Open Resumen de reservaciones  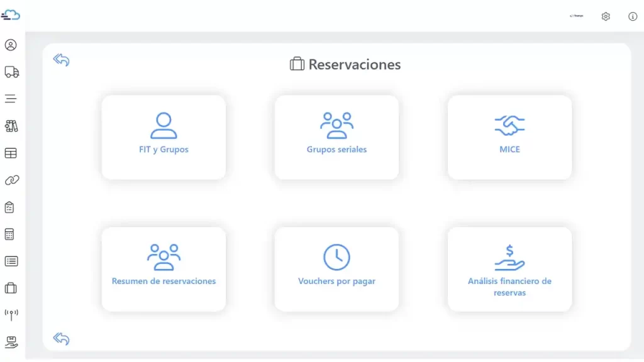[164, 269]
